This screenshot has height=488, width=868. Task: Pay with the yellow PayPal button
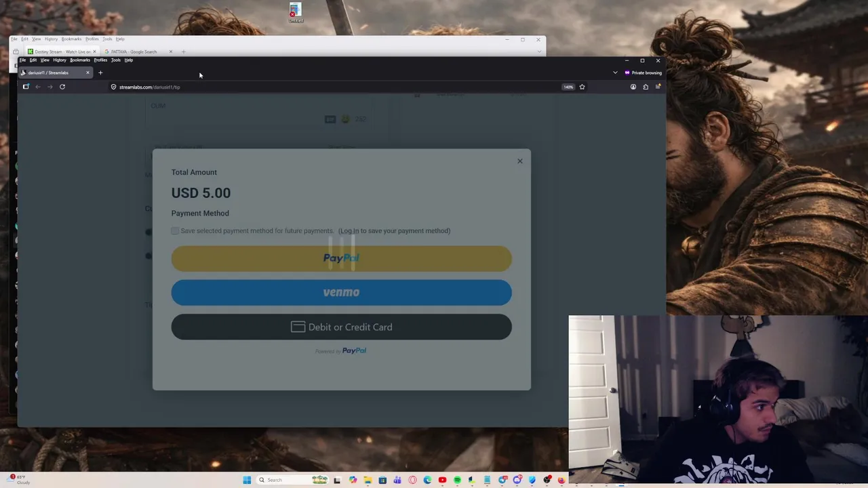pyautogui.click(x=341, y=258)
